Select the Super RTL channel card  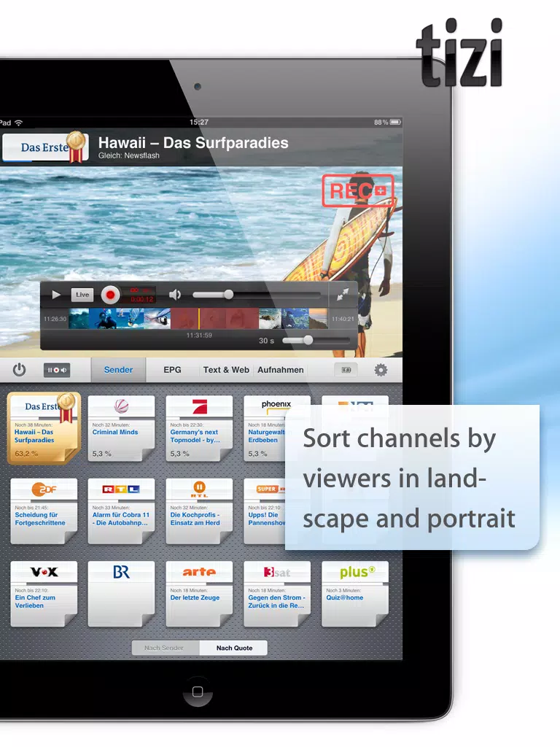point(265,511)
